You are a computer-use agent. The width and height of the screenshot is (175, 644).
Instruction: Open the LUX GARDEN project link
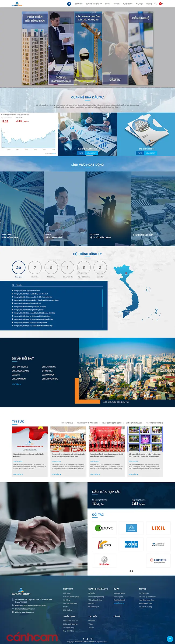48,375
